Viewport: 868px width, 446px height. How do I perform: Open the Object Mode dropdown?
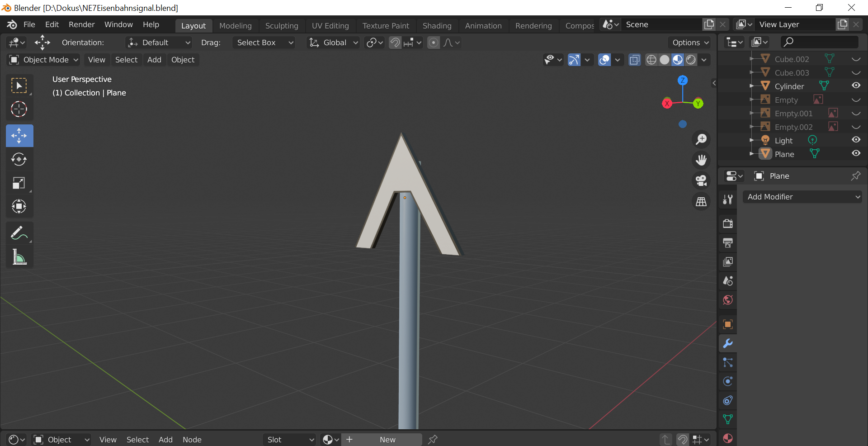(44, 60)
